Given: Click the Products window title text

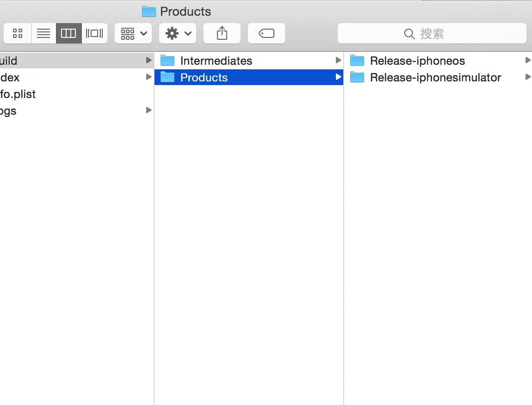Looking at the screenshot, I should point(185,12).
